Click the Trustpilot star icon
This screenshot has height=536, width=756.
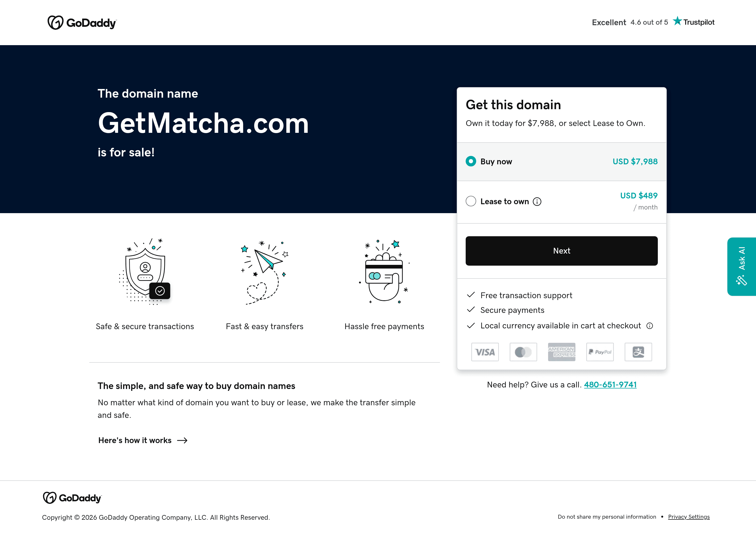677,22
